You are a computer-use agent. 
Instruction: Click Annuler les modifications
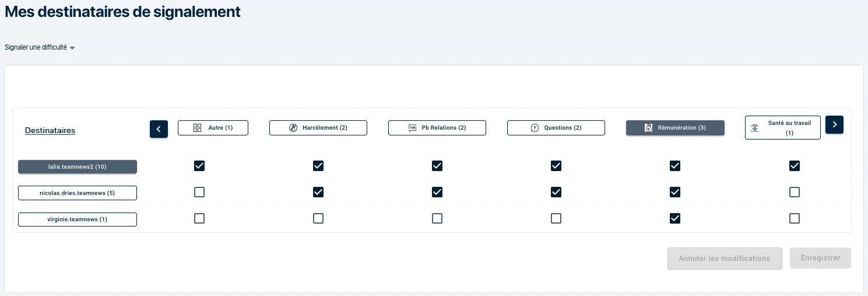point(725,258)
